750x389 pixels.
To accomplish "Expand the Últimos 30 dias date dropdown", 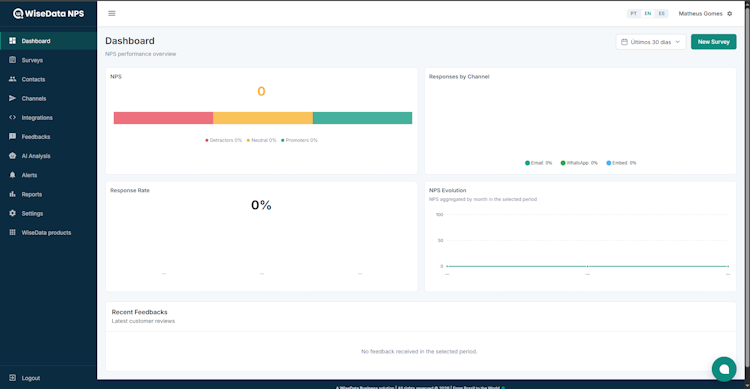I will click(651, 42).
